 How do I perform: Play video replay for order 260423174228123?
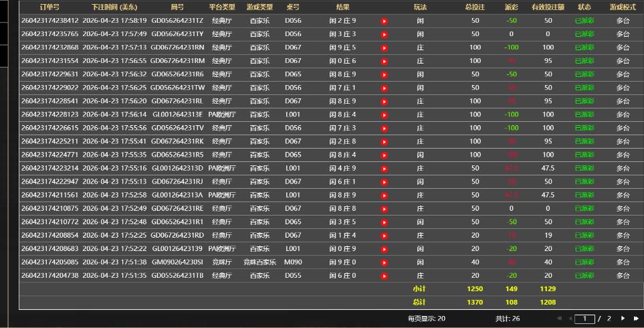(x=384, y=115)
